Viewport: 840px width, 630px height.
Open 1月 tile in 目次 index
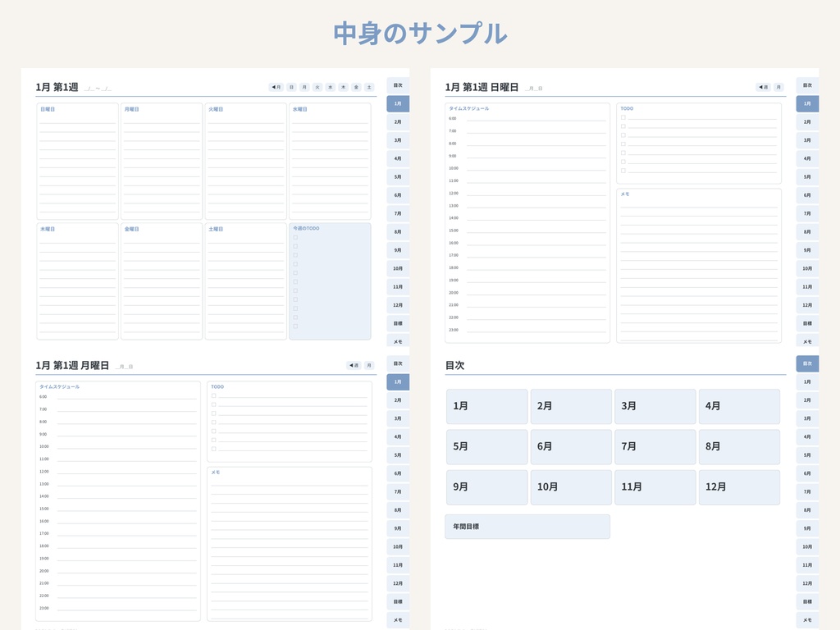(x=487, y=407)
